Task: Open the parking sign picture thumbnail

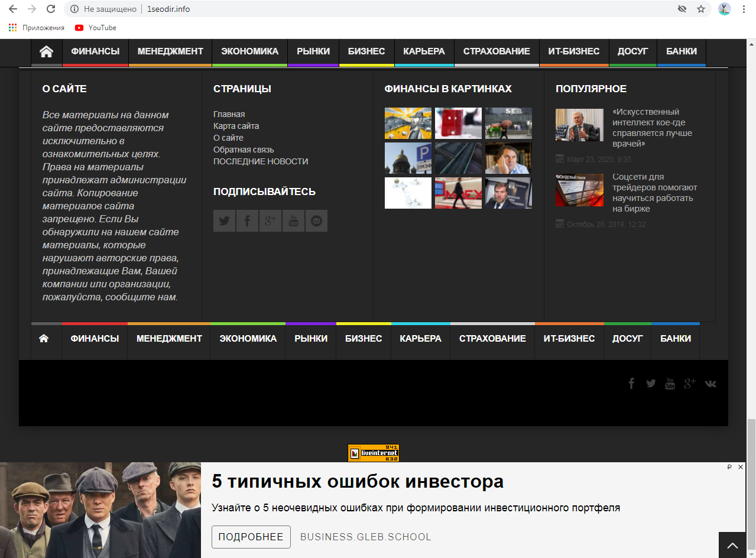Action: (408, 158)
